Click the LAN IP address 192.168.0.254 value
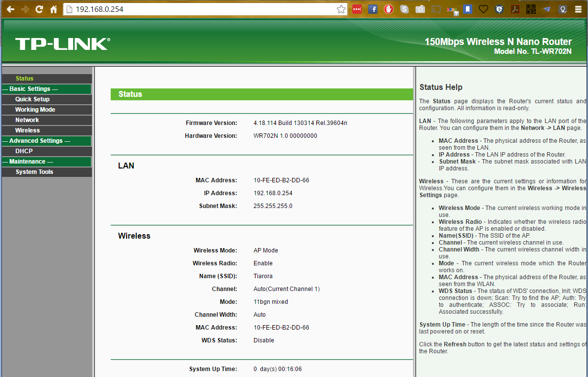This screenshot has height=377, width=588. coord(273,193)
